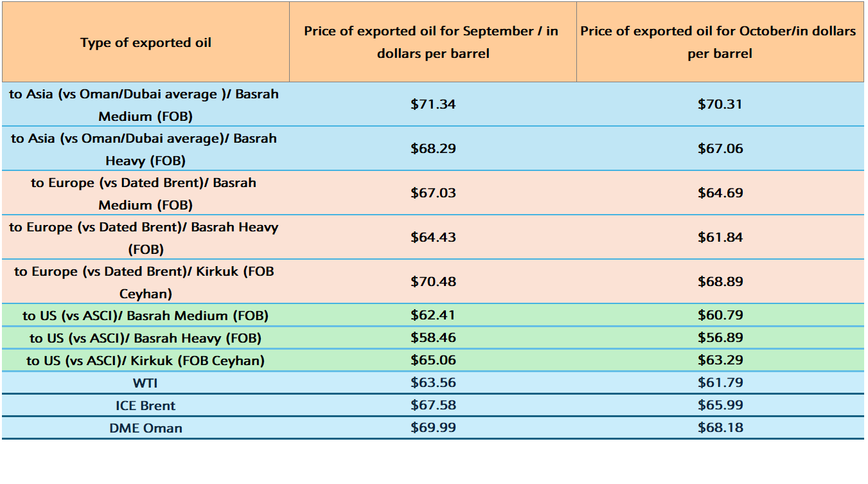
Task: Select the September price column header
Action: tap(432, 42)
